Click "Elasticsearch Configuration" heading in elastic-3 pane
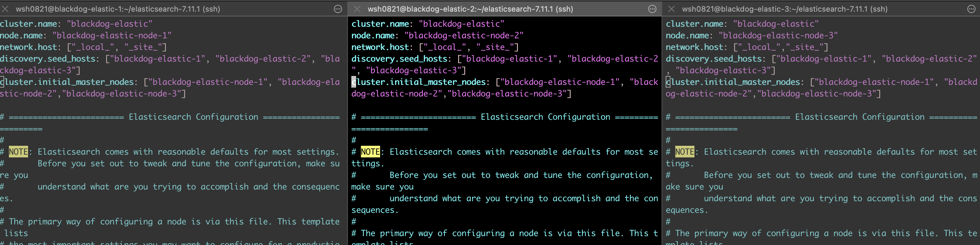 (x=859, y=117)
